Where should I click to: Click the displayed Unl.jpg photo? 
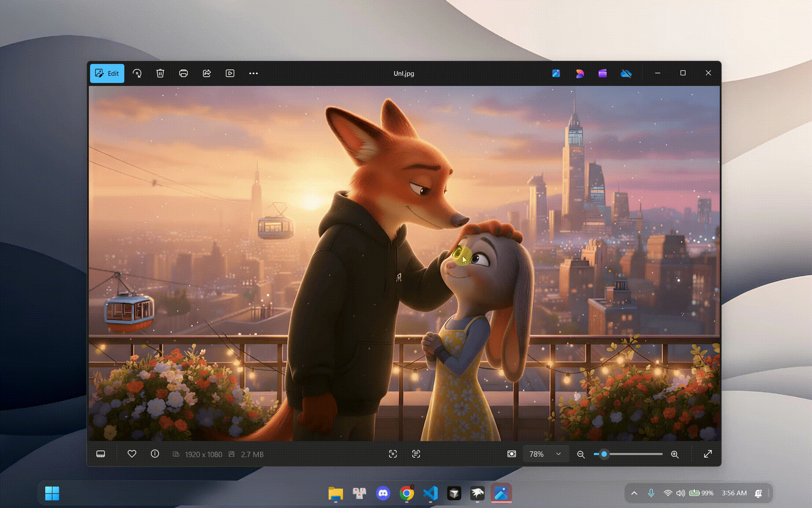point(404,263)
